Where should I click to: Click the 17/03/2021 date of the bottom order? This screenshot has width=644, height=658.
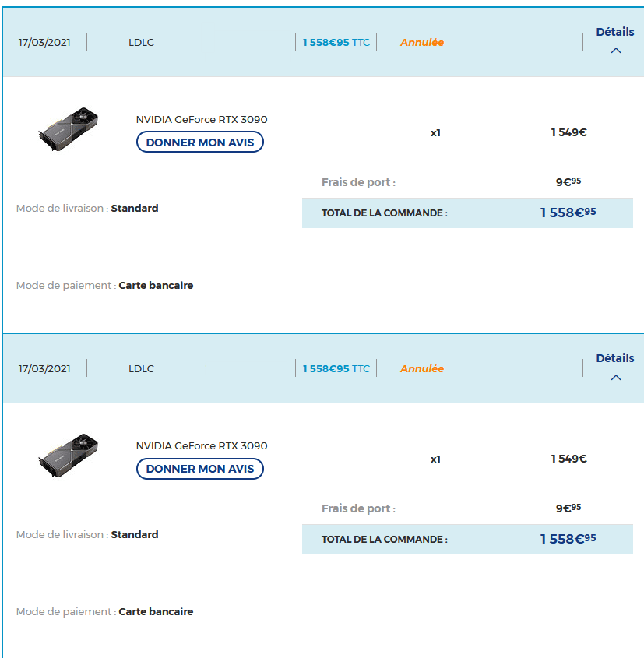coord(44,369)
